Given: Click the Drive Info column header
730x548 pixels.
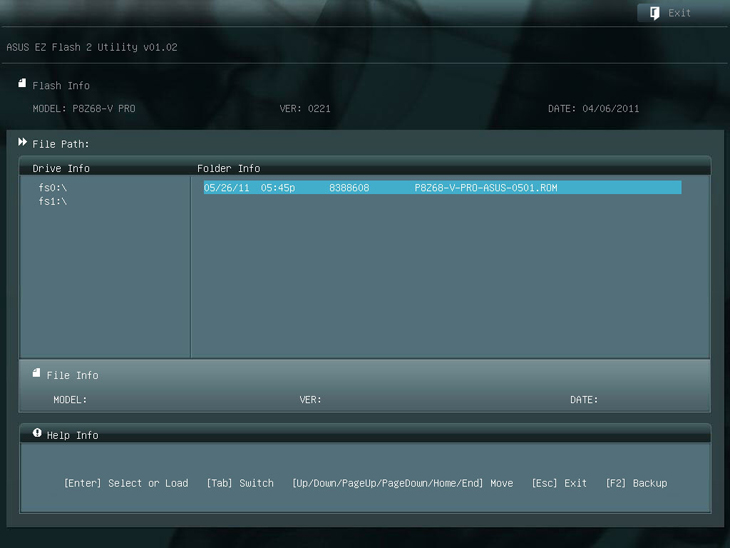Looking at the screenshot, I should [x=61, y=169].
